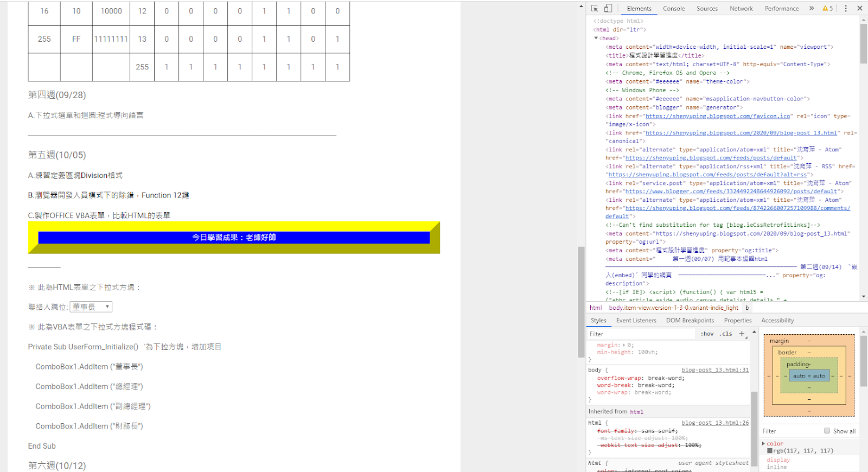Open the feeds/posts/default Atom href link

(x=711, y=158)
